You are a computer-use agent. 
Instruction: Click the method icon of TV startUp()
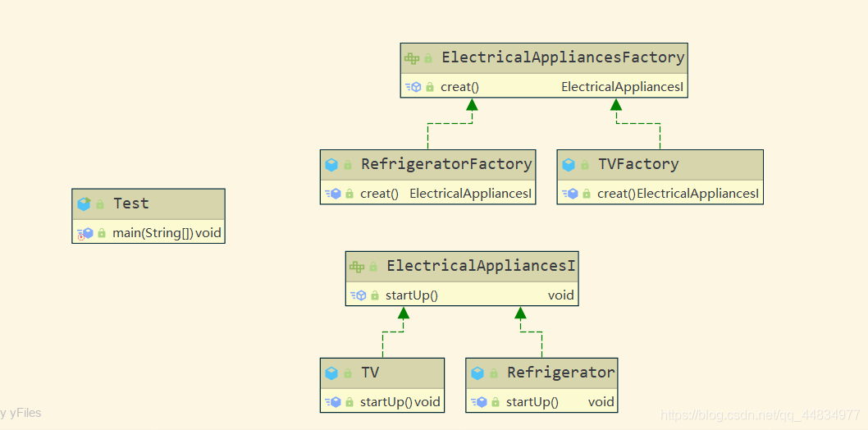coord(333,402)
